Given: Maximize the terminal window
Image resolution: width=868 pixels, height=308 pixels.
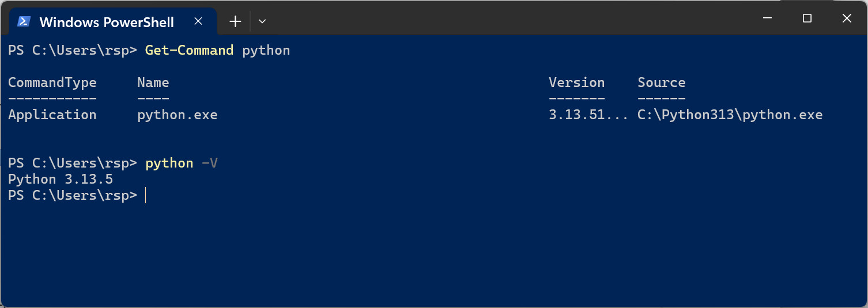Looking at the screenshot, I should (x=807, y=18).
